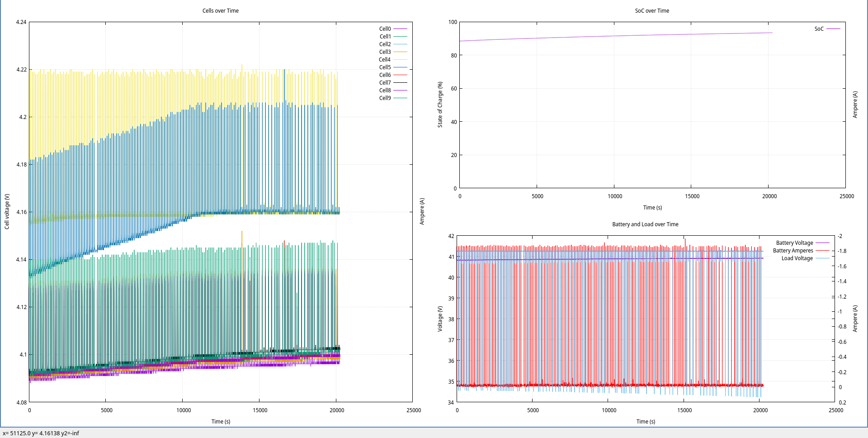The width and height of the screenshot is (868, 438).
Task: Click the 'Cells over Time' plot title
Action: pyautogui.click(x=221, y=11)
